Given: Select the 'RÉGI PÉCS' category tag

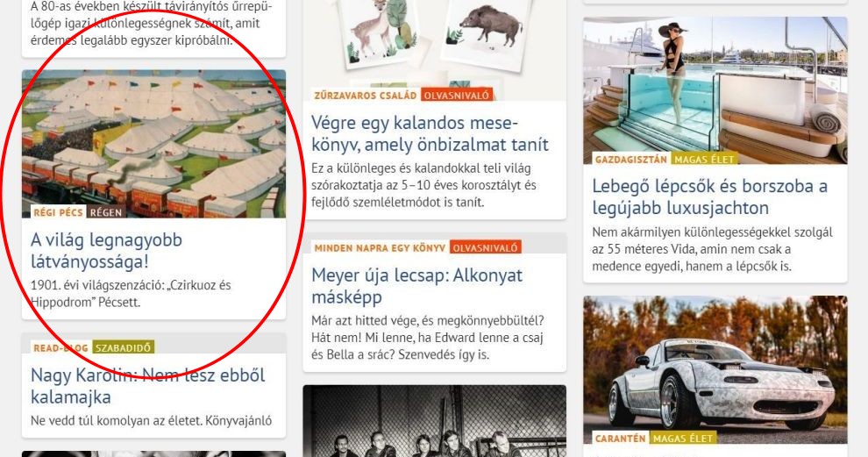Looking at the screenshot, I should [58, 212].
